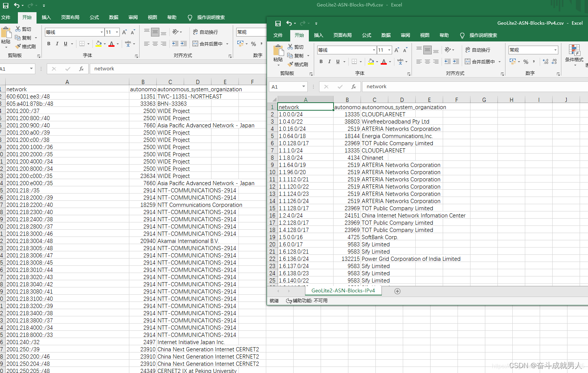The height and width of the screenshot is (373, 588).
Task: Click Undo icon in IPv4 window title bar
Action: 289,24
